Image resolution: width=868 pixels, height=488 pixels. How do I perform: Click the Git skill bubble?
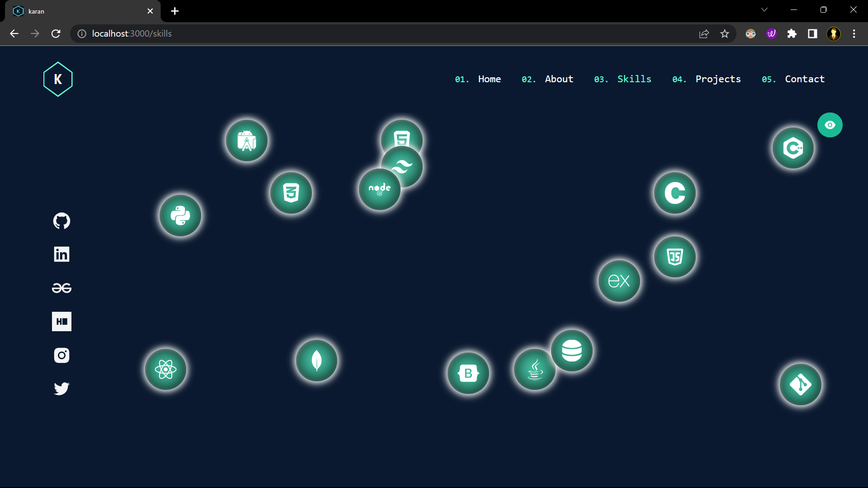[800, 385]
